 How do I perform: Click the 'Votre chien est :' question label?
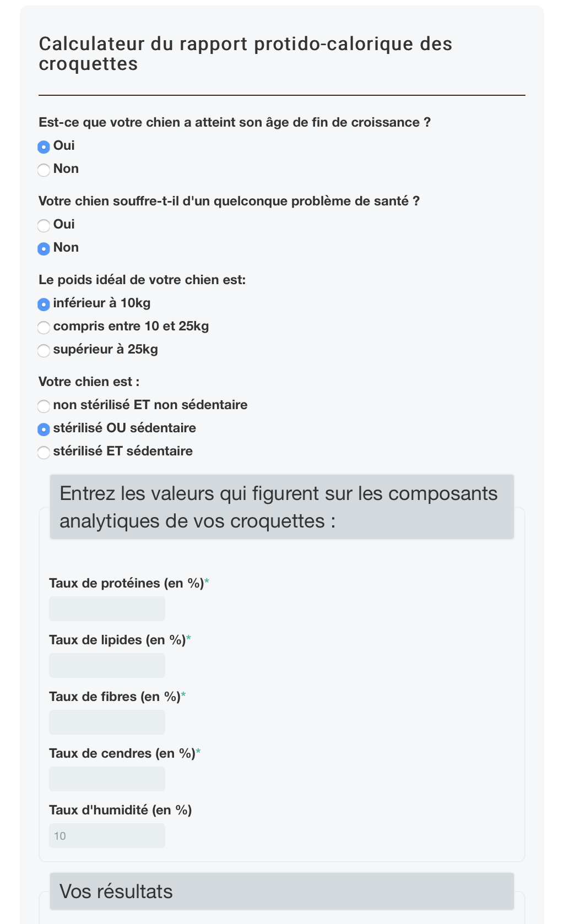coord(89,382)
